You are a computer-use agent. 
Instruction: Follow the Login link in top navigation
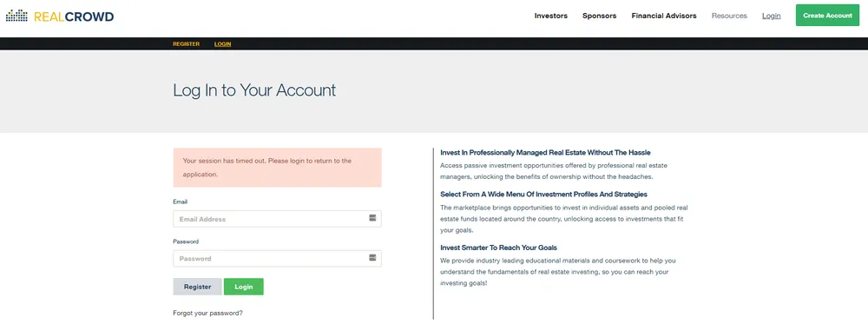pyautogui.click(x=771, y=16)
